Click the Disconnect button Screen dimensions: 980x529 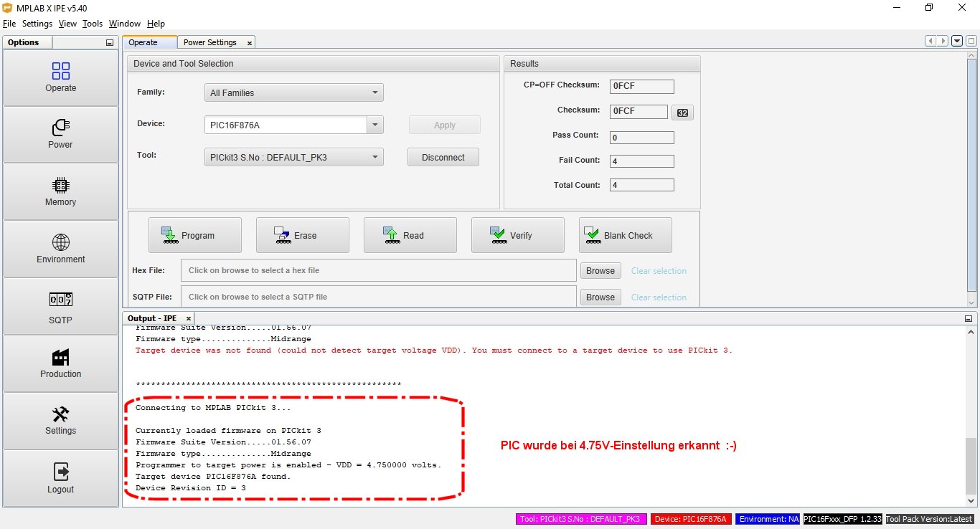tap(443, 157)
